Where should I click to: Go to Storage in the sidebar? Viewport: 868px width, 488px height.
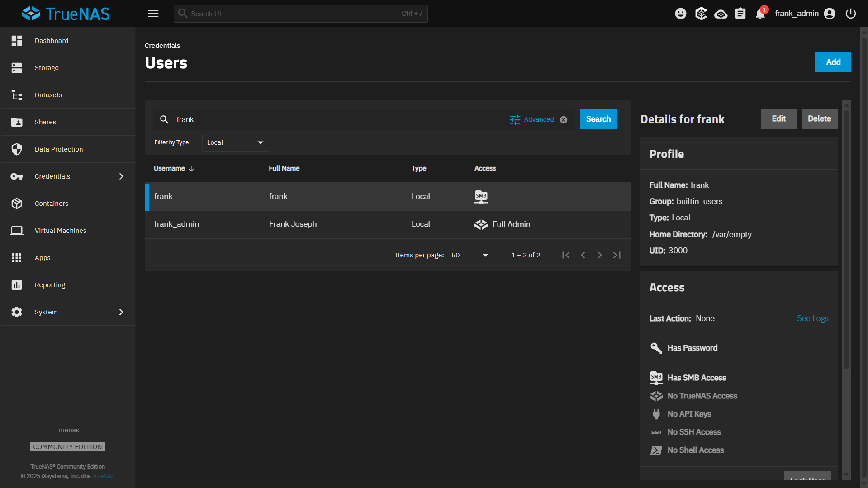pyautogui.click(x=68, y=68)
